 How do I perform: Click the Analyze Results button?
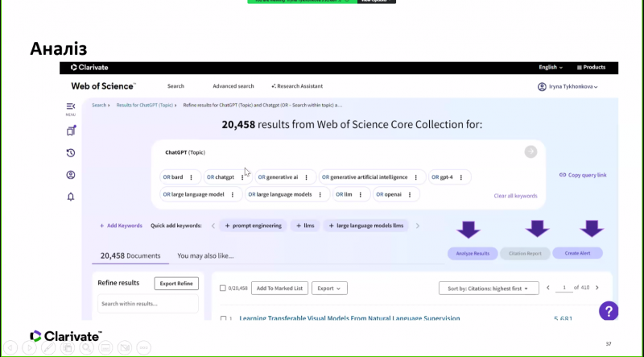coord(473,253)
